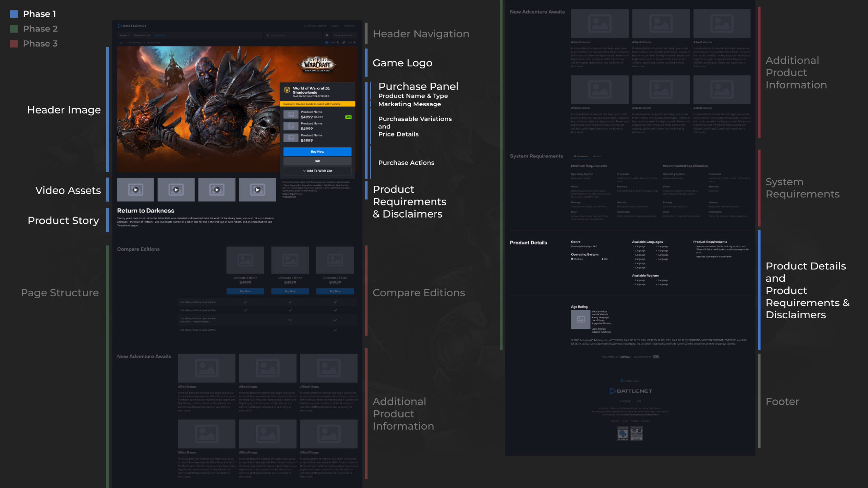
Task: Click first Ultimate Edition image in Compare Editions
Action: click(245, 260)
